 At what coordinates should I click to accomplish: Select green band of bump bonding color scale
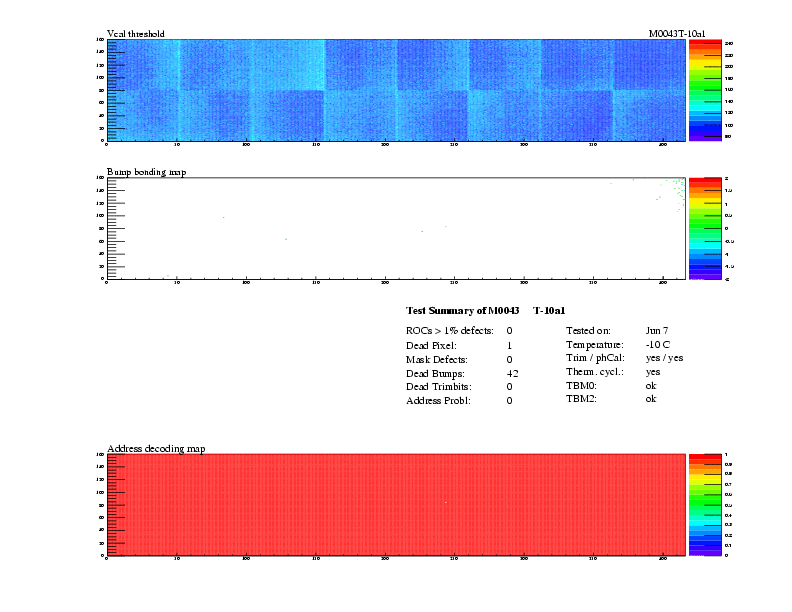[705, 227]
